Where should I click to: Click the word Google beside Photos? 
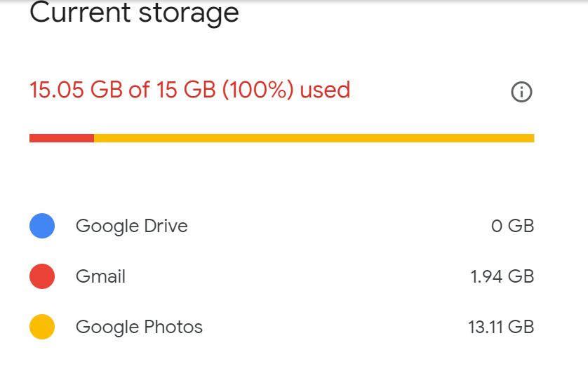pyautogui.click(x=107, y=327)
